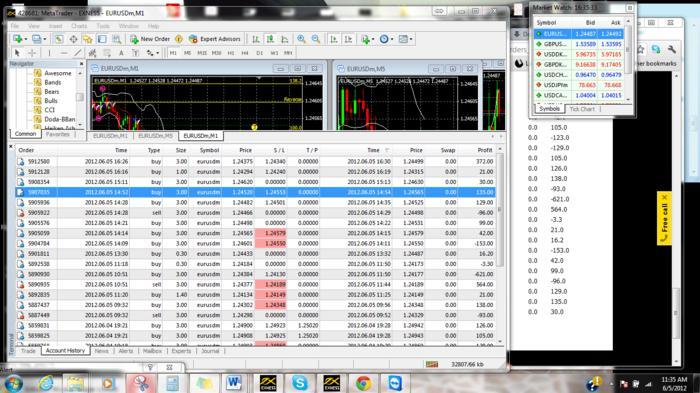Select the Fibonacci retracement tool

pos(107,53)
